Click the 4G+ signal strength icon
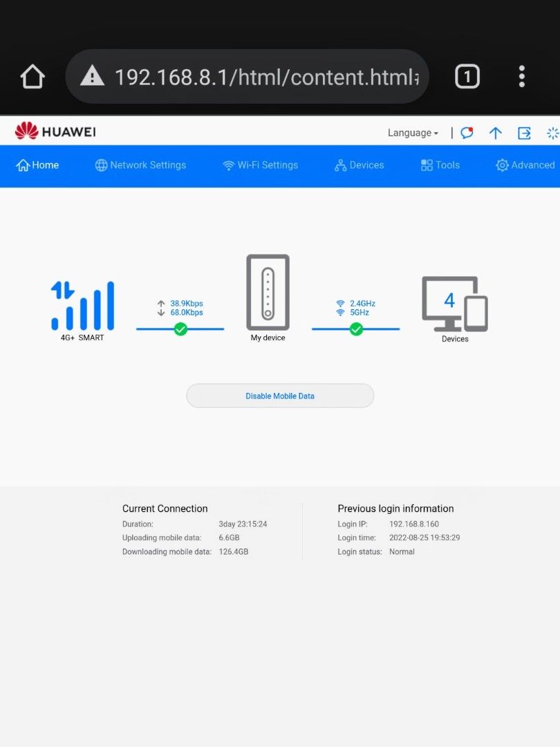 82,306
